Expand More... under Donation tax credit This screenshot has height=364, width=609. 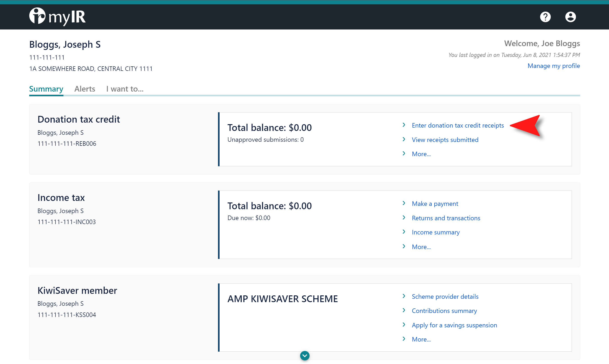click(x=421, y=154)
